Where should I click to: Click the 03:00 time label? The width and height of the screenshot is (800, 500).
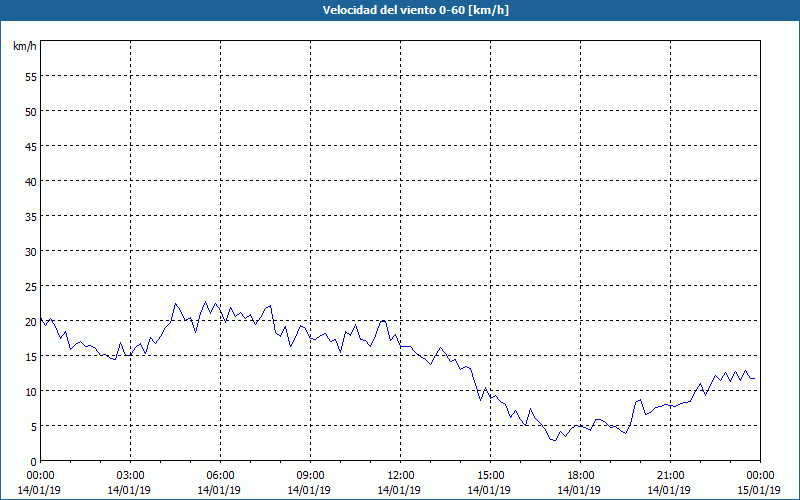click(x=131, y=476)
